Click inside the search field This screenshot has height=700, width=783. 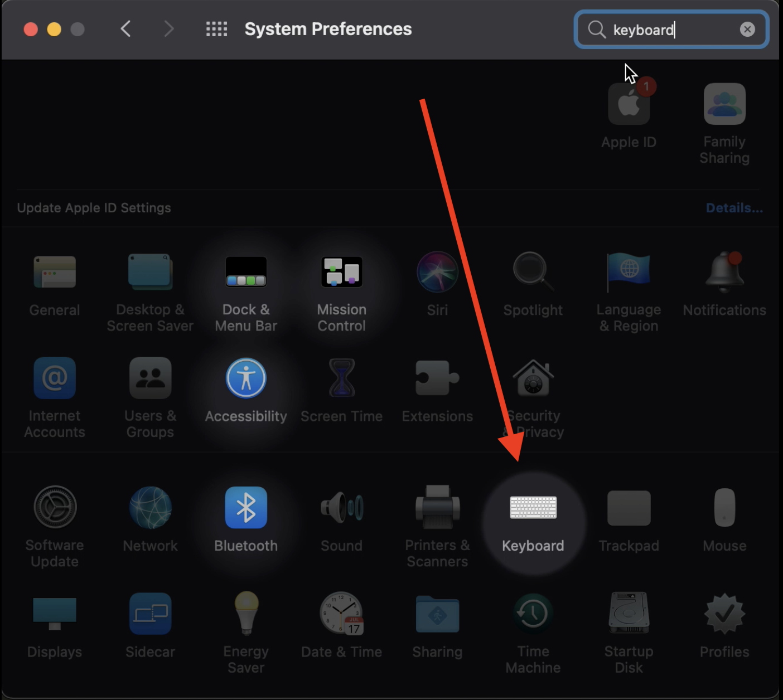pyautogui.click(x=669, y=30)
